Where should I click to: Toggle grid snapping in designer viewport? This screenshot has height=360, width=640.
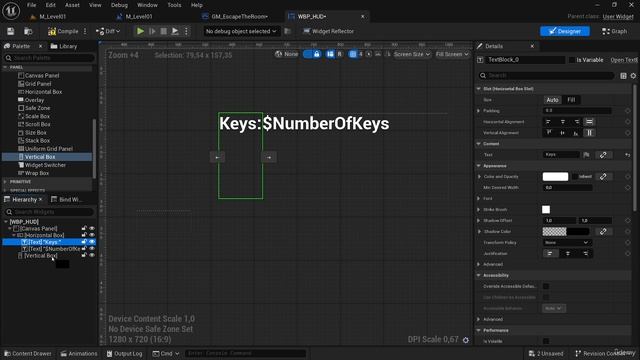pos(353,54)
